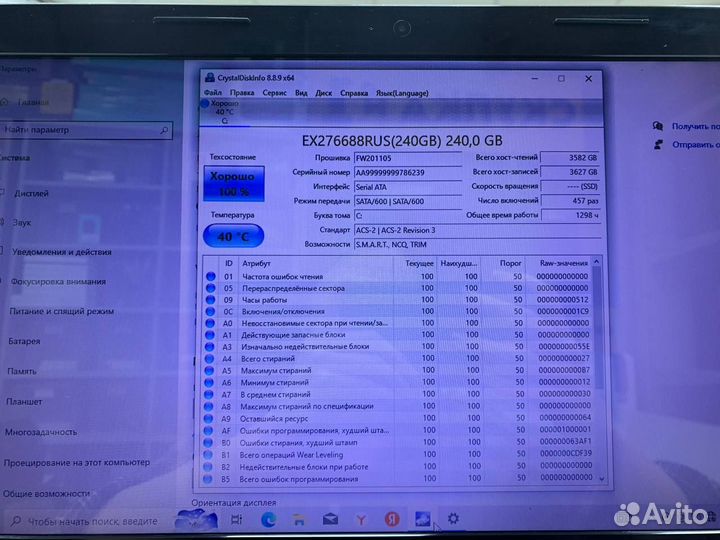
Task: Click the Windows taskbar search box
Action: [87, 521]
